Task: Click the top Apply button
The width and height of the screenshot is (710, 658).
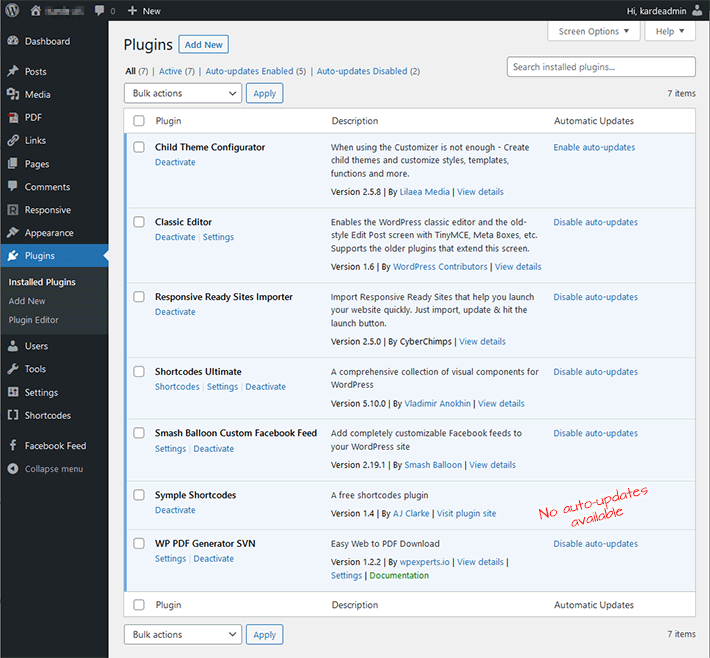Action: pyautogui.click(x=264, y=93)
